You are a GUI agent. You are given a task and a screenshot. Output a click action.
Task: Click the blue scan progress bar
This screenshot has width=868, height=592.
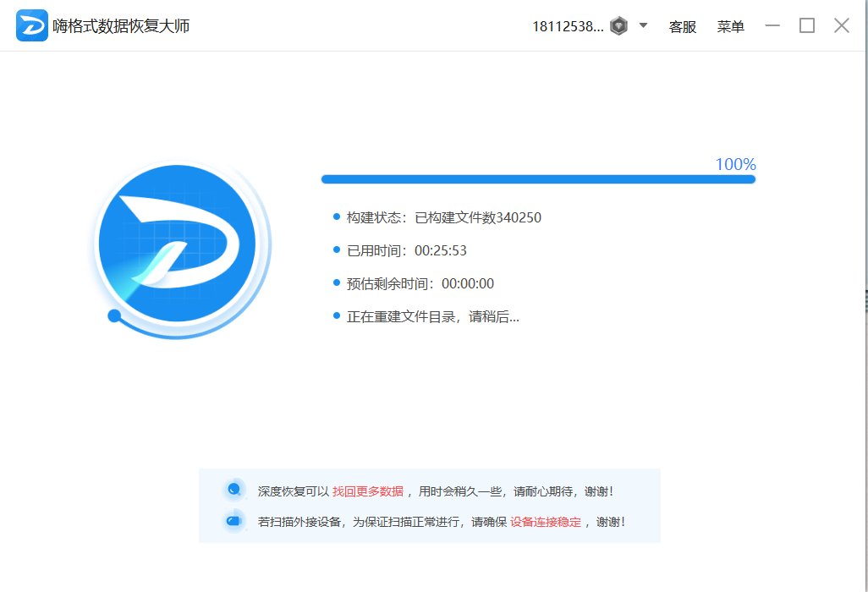[537, 179]
